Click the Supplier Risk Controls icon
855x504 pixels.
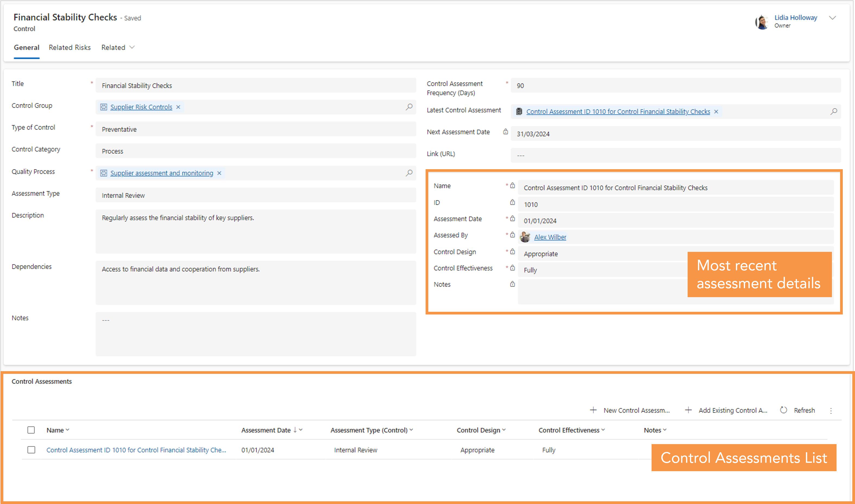pyautogui.click(x=105, y=107)
